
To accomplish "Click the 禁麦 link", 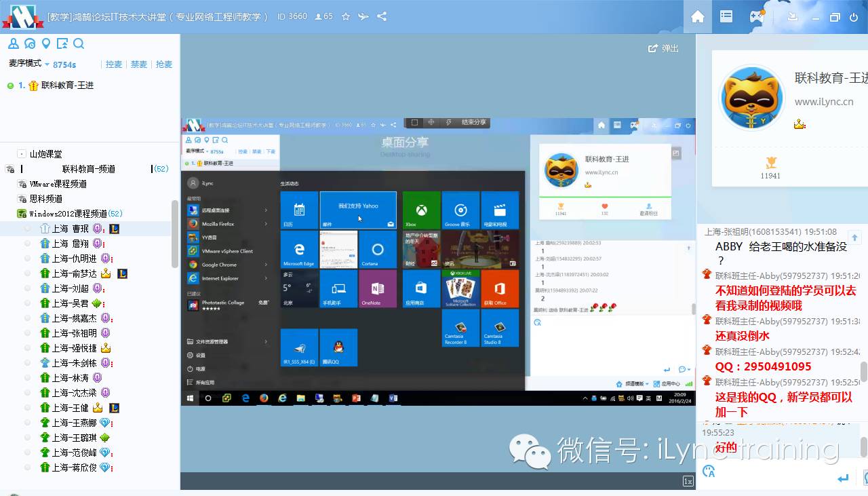I will [139, 64].
